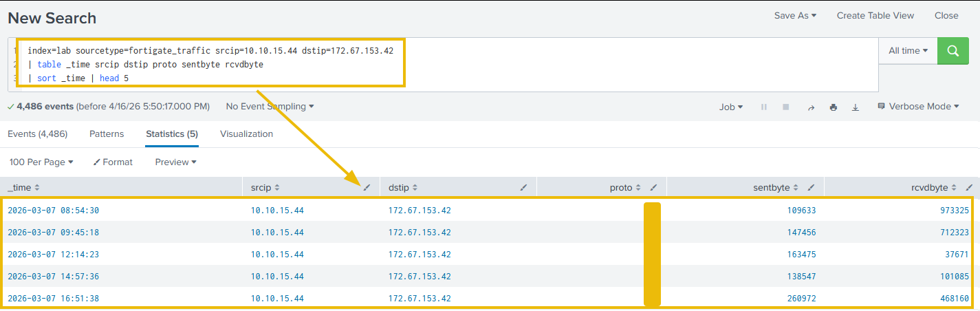Click rcvdbyte value 37671
Screen dimensions: 980x311
click(957, 255)
